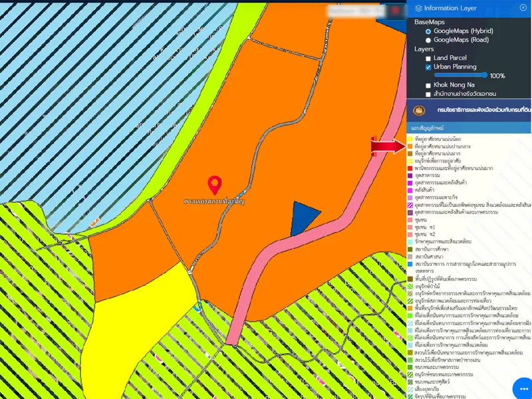Open the blue three-dots floating menu button
This screenshot has width=532, height=399.
522,389
